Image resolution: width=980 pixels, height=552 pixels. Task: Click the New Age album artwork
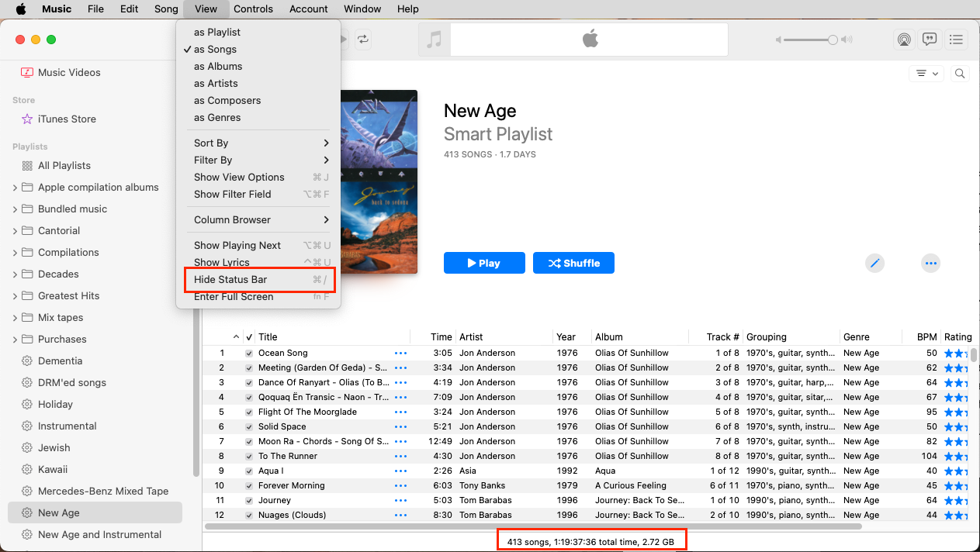pyautogui.click(x=379, y=182)
